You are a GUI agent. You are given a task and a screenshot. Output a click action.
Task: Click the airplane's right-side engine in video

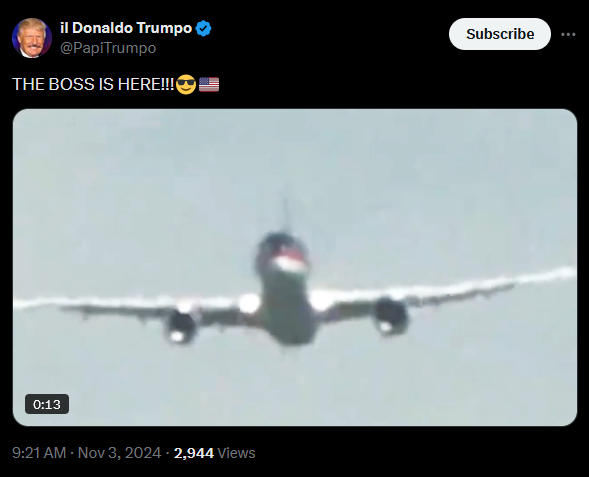[391, 316]
